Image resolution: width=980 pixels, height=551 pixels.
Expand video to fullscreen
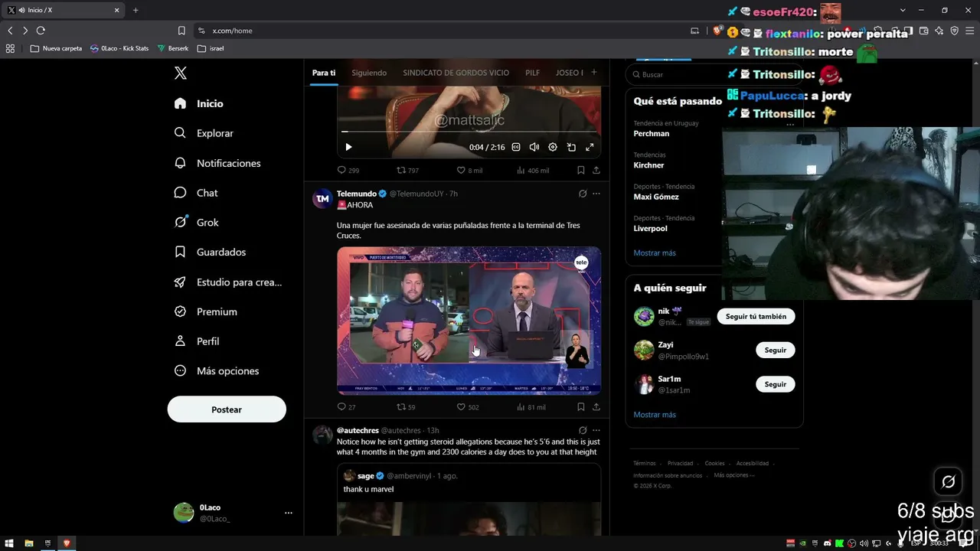[590, 147]
